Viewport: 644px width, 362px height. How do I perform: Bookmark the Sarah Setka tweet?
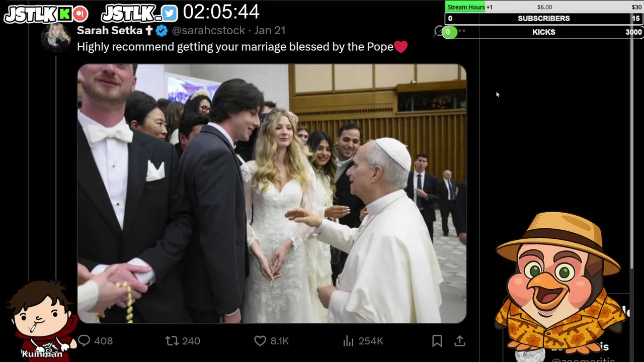click(x=437, y=341)
